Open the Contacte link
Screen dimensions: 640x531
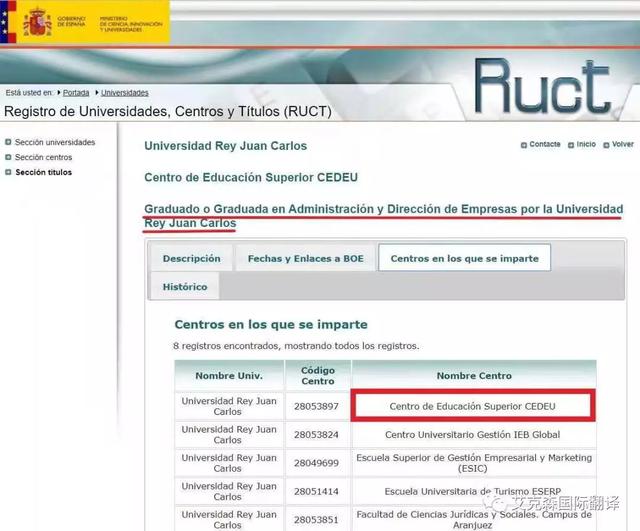tap(544, 144)
